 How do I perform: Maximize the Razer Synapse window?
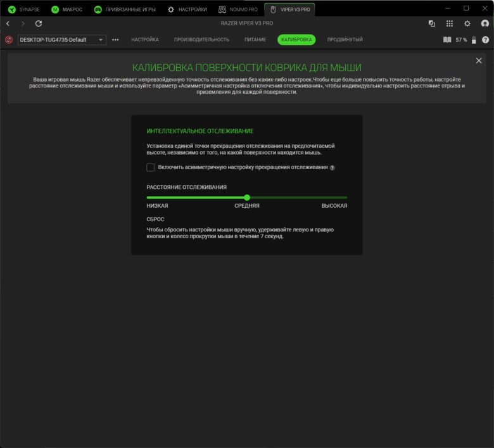point(466,8)
